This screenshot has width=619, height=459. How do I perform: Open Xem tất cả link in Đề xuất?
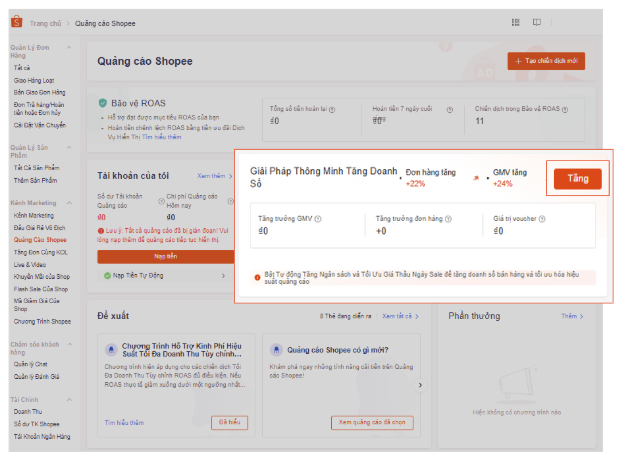(400, 316)
